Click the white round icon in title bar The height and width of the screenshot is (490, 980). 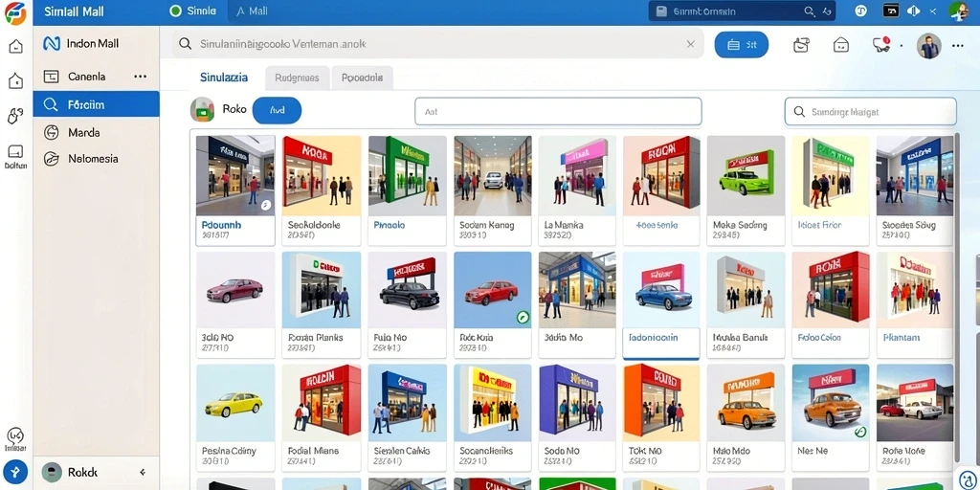pyautogui.click(x=861, y=11)
